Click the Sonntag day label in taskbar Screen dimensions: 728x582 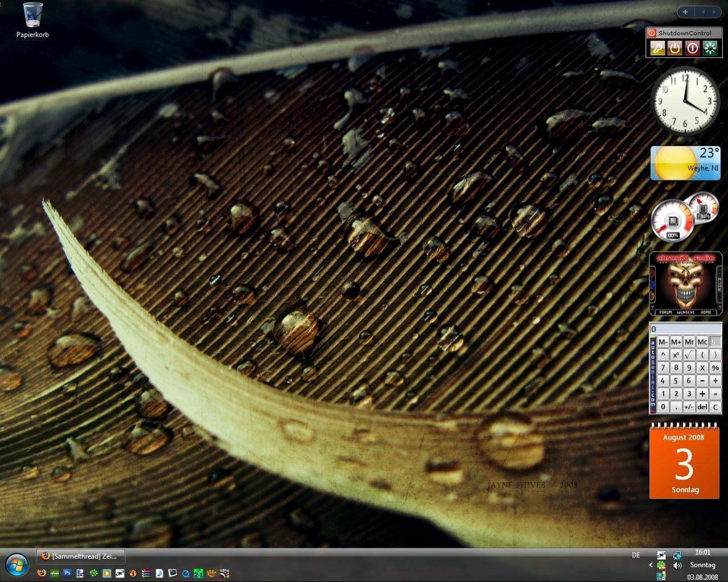pos(702,565)
